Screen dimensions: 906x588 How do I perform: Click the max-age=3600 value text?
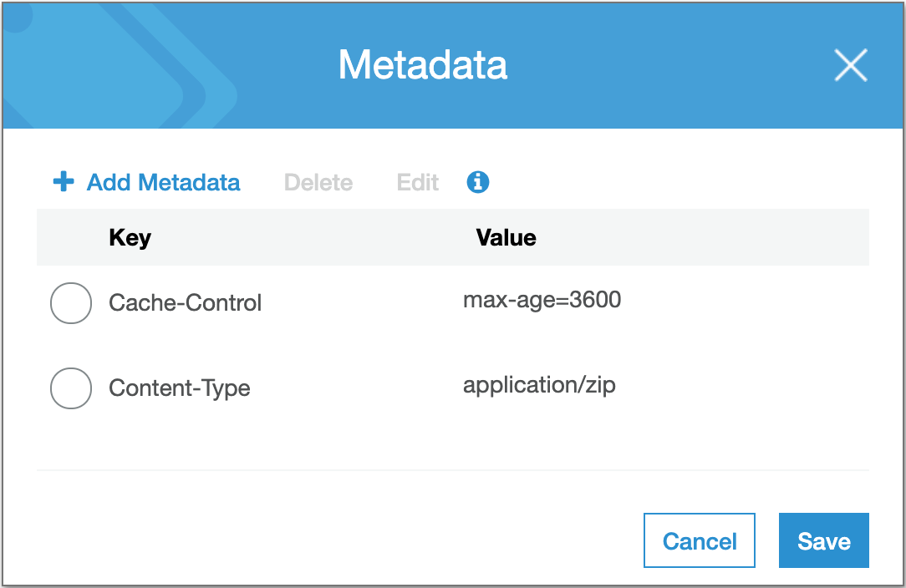pos(542,300)
